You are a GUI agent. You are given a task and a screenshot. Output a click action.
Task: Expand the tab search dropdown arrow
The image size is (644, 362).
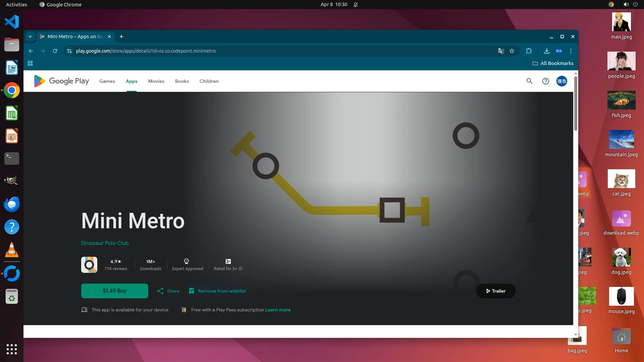(30, 37)
